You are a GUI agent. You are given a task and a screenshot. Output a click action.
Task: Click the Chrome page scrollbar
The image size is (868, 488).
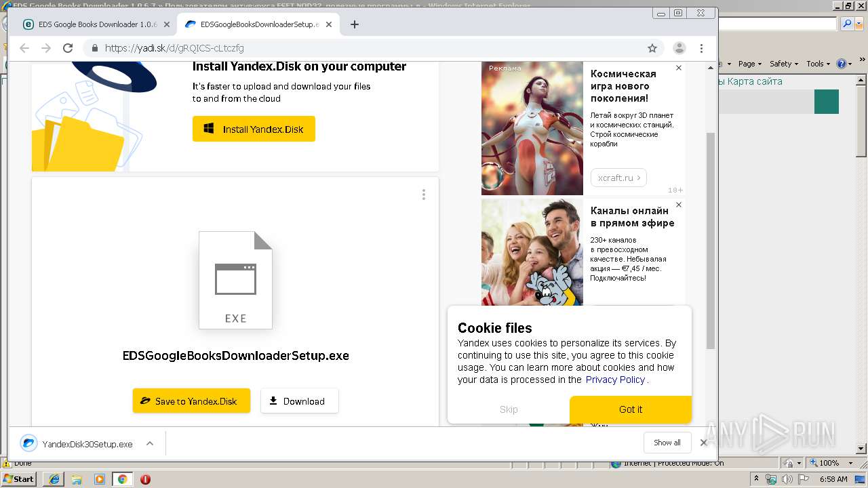point(711,241)
